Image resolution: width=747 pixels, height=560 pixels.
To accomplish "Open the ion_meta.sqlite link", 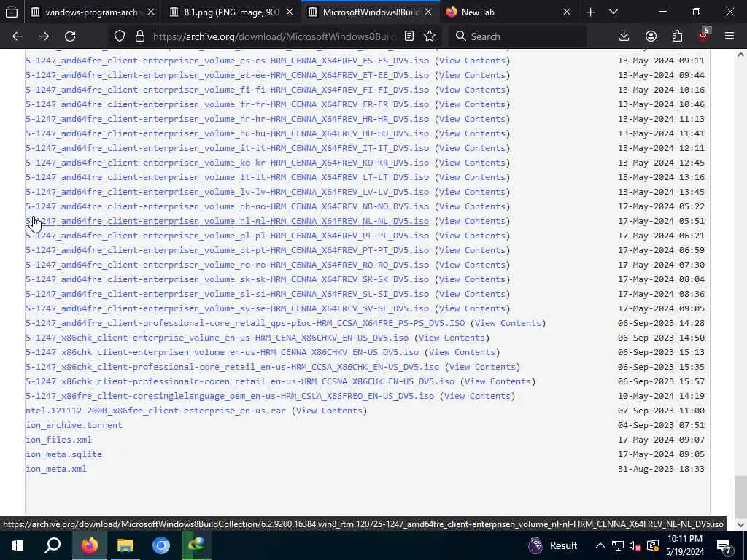I will click(64, 454).
